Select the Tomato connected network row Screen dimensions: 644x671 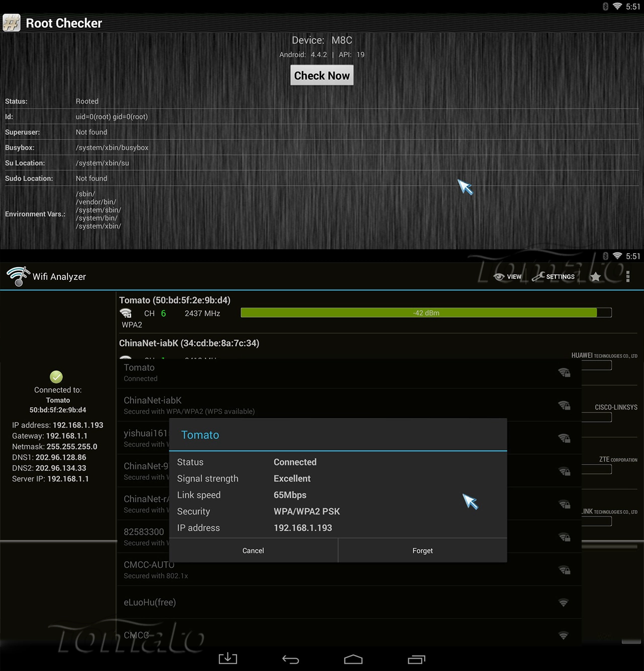[x=349, y=372]
